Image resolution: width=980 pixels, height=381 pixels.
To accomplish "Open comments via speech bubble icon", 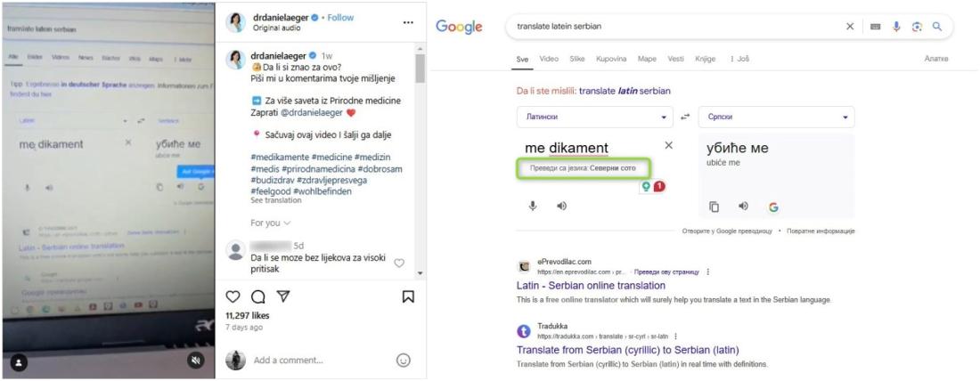I will (257, 296).
